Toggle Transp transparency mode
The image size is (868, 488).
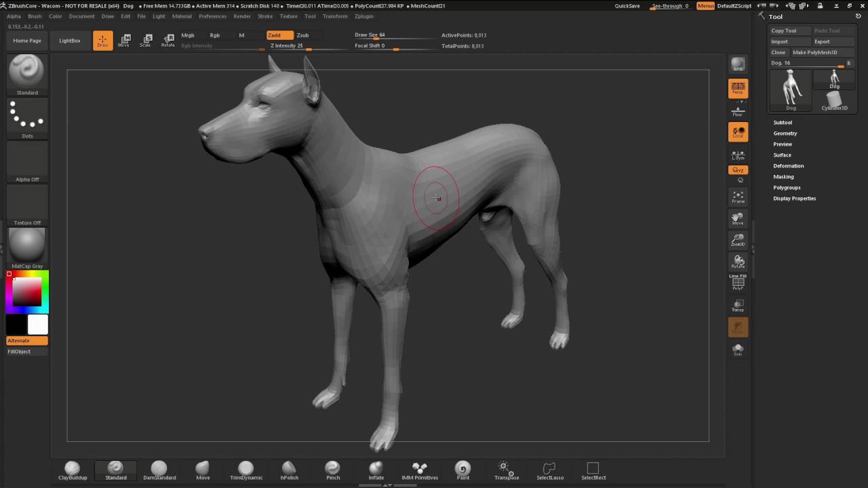pos(738,306)
